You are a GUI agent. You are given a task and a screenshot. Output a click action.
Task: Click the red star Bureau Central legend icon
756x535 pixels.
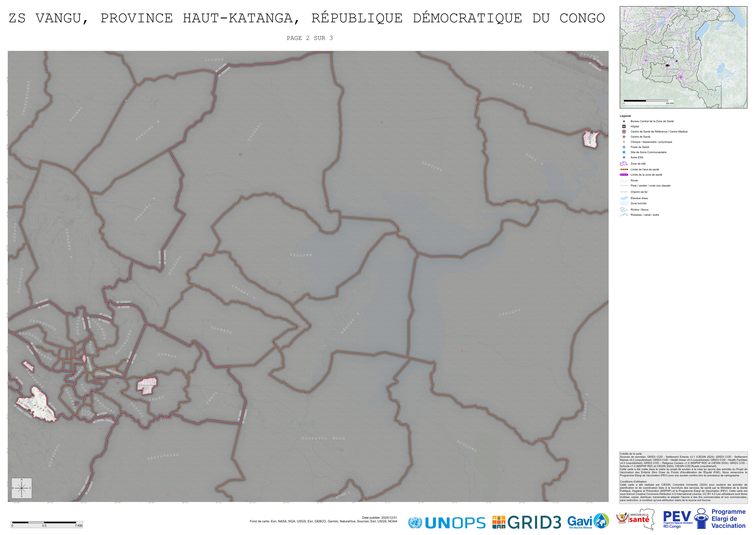[x=624, y=121]
